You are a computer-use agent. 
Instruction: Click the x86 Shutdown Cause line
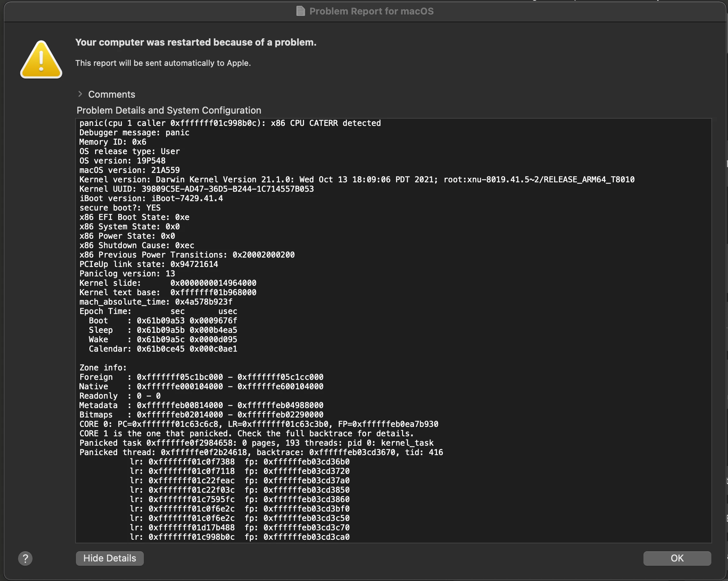coord(137,246)
